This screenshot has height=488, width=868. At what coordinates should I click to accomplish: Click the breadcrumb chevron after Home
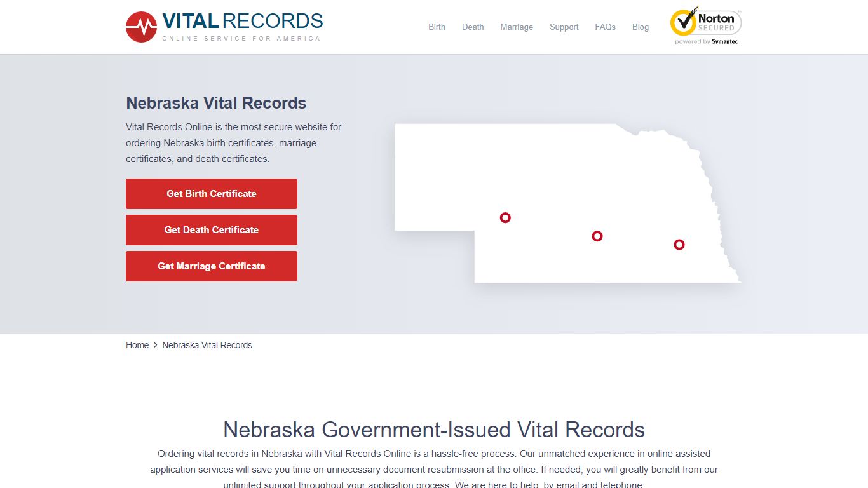click(156, 345)
